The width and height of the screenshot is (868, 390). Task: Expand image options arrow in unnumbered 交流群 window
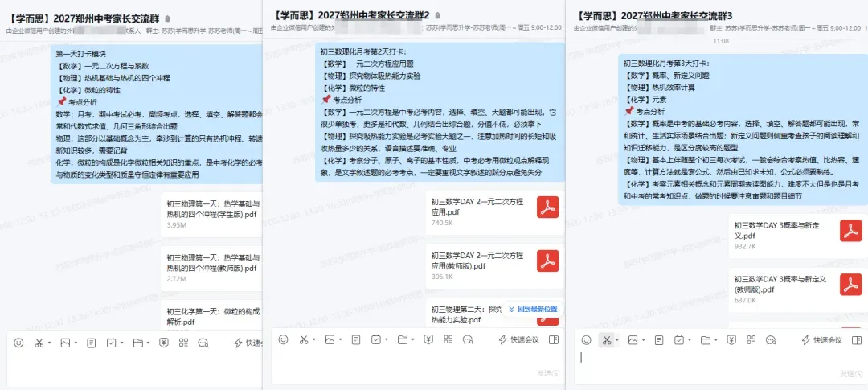point(76,343)
